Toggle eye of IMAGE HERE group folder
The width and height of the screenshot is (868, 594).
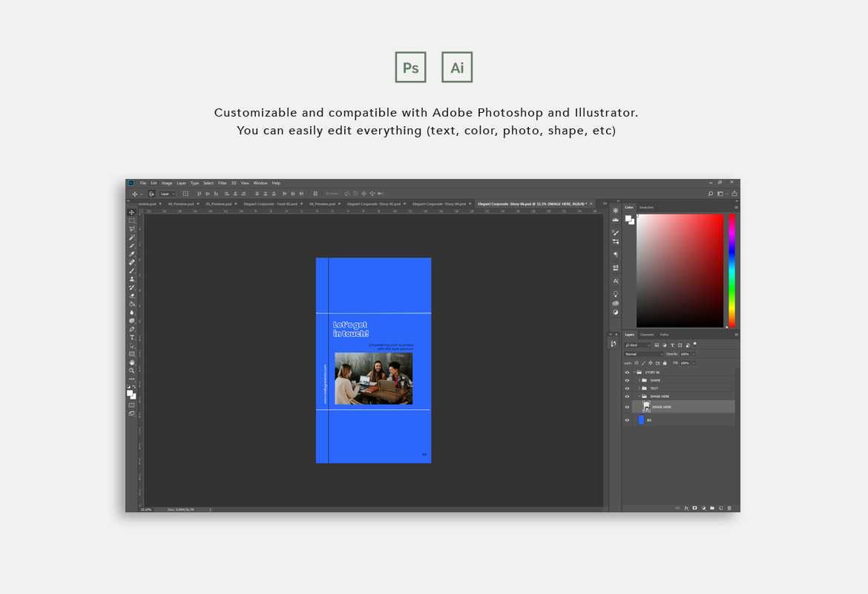627,396
